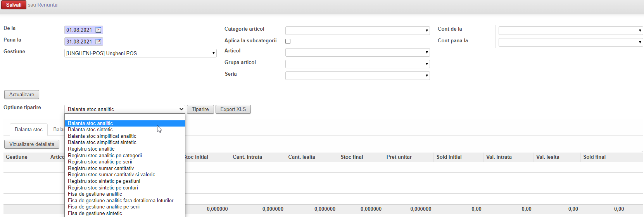This screenshot has width=644, height=217.
Task: Switch to the Balanta stoc tab
Action: [x=28, y=130]
